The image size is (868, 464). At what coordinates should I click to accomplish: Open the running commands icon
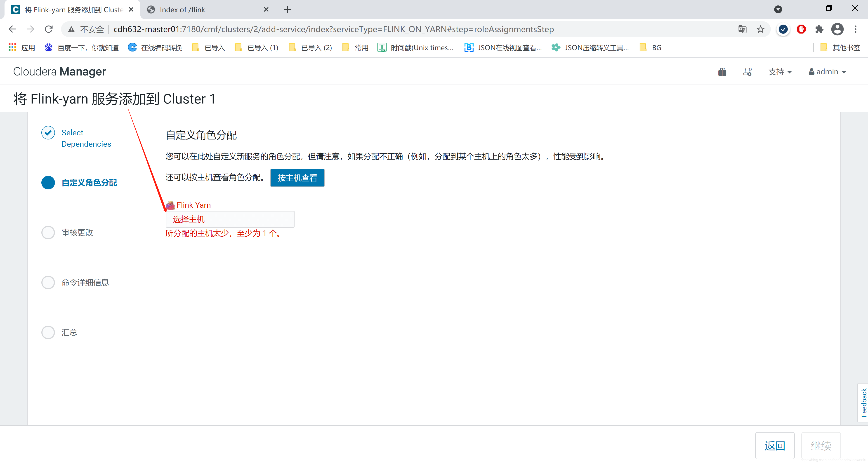click(x=747, y=72)
